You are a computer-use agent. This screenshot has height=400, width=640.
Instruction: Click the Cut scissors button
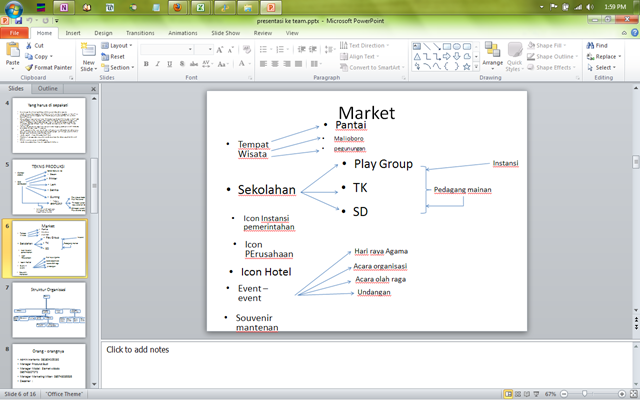coord(34,45)
